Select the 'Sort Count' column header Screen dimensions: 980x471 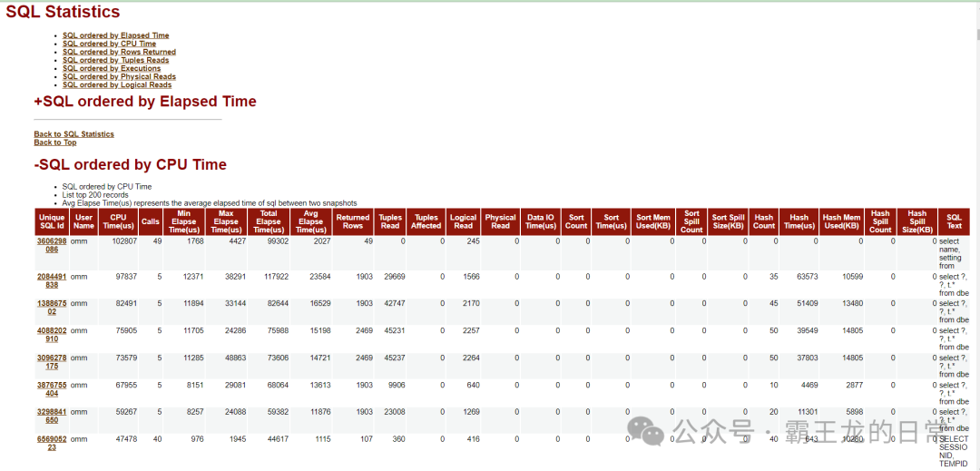tap(576, 221)
